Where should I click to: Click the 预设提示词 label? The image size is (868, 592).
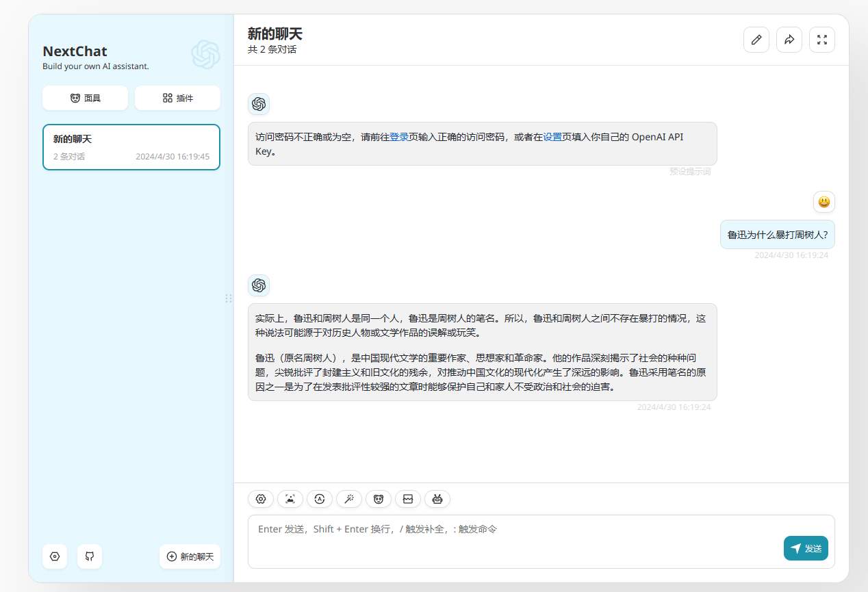690,172
